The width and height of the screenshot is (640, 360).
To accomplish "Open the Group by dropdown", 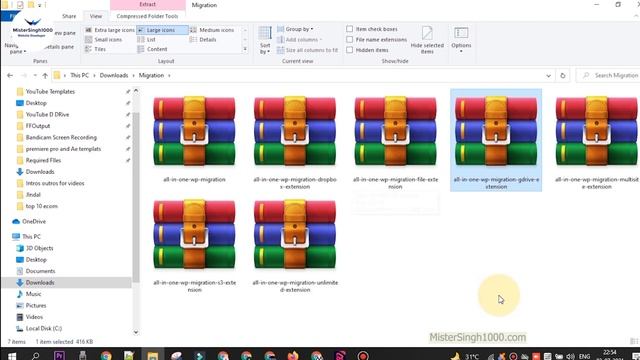I will (295, 29).
